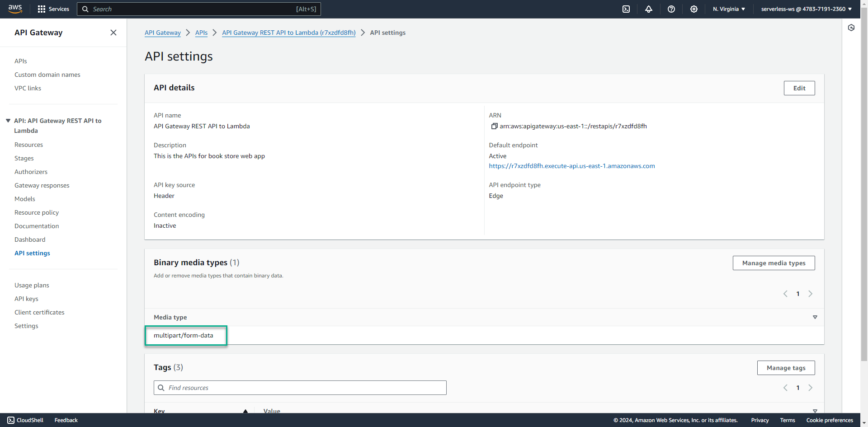Follow the API Gateway breadcrumb link
The image size is (868, 427).
coord(163,33)
